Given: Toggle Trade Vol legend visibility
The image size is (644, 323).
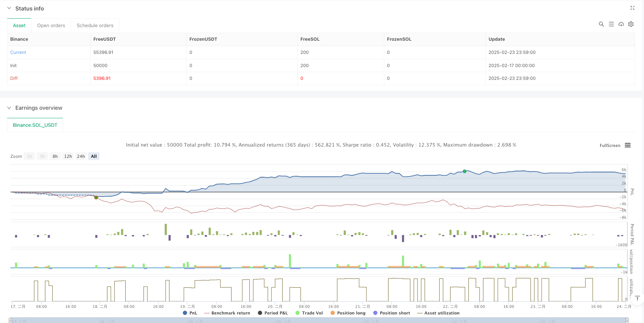Looking at the screenshot, I should pyautogui.click(x=309, y=313).
